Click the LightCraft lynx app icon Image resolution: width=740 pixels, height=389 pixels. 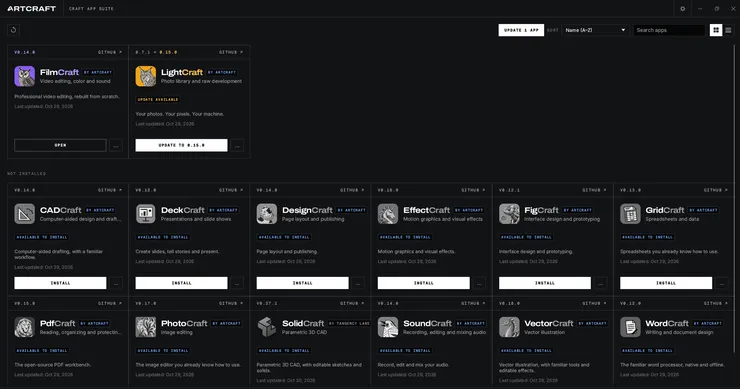click(146, 76)
